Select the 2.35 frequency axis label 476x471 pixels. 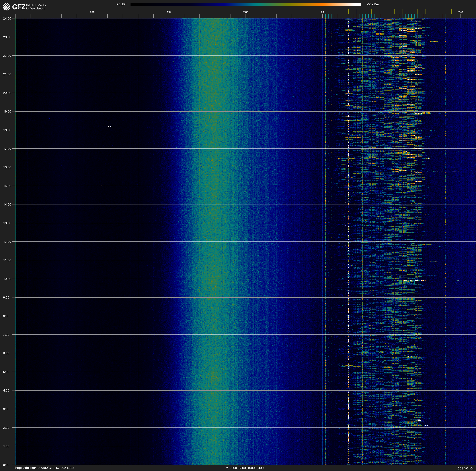pyautogui.click(x=245, y=12)
